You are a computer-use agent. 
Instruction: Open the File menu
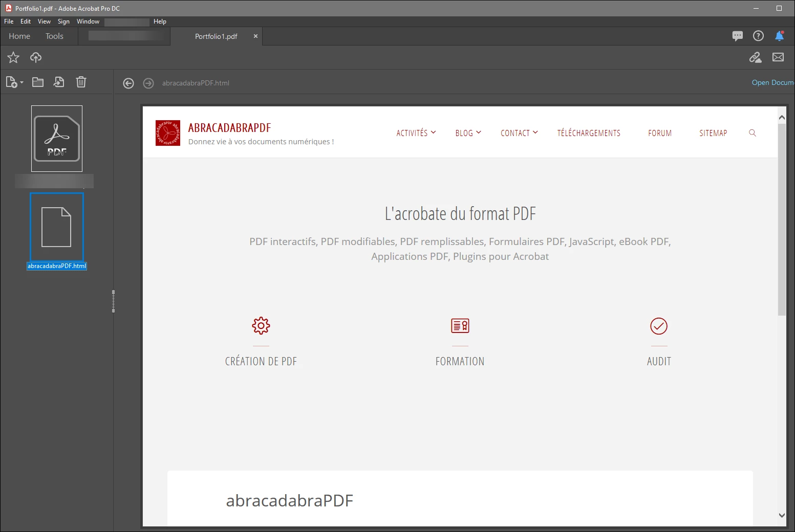coord(9,21)
